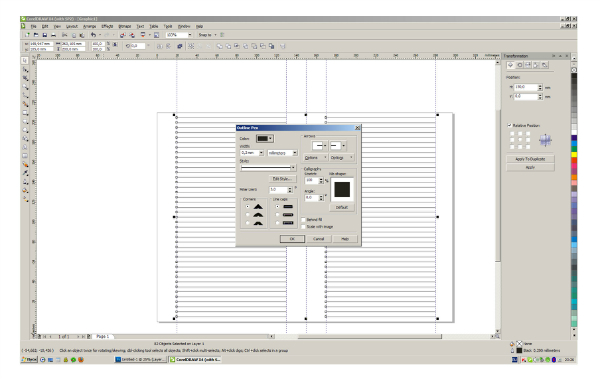This screenshot has height=379, width=600.
Task: Open the Arrange menu
Action: point(90,26)
